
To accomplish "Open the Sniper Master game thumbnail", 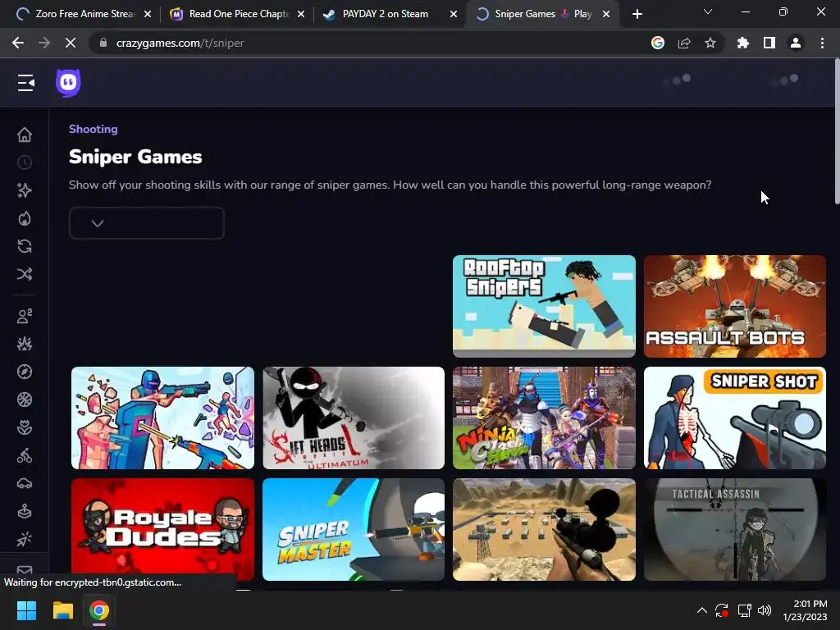I will click(x=354, y=529).
